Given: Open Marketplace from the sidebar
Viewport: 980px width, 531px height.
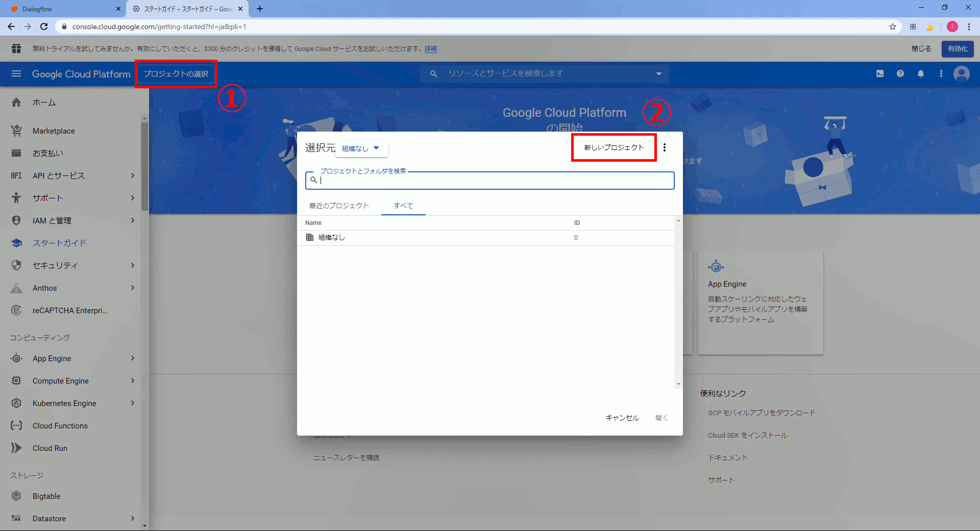Looking at the screenshot, I should tap(54, 131).
